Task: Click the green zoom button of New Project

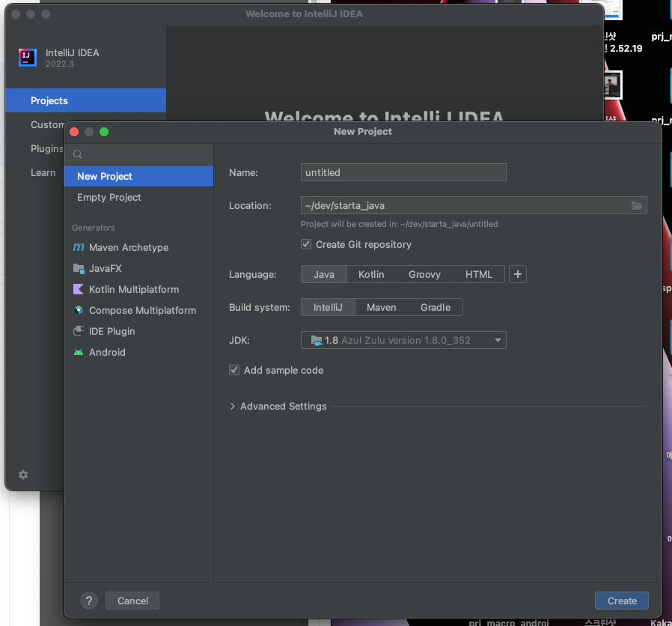Action: click(104, 132)
